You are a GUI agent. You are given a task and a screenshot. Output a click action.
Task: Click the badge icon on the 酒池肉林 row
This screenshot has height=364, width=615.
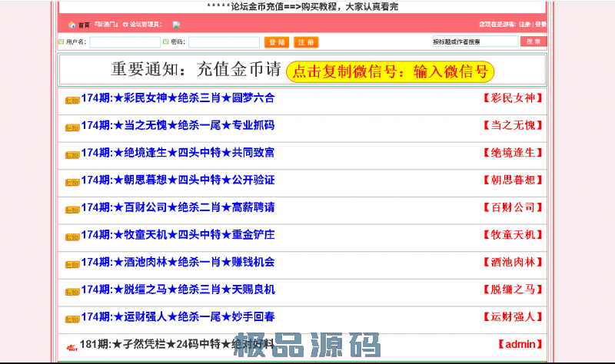tap(72, 265)
